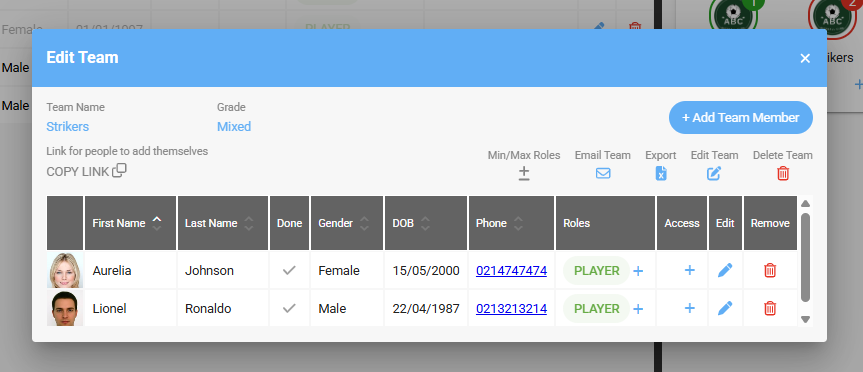Add a role next to Lionel's PLAYER badge

pos(638,309)
